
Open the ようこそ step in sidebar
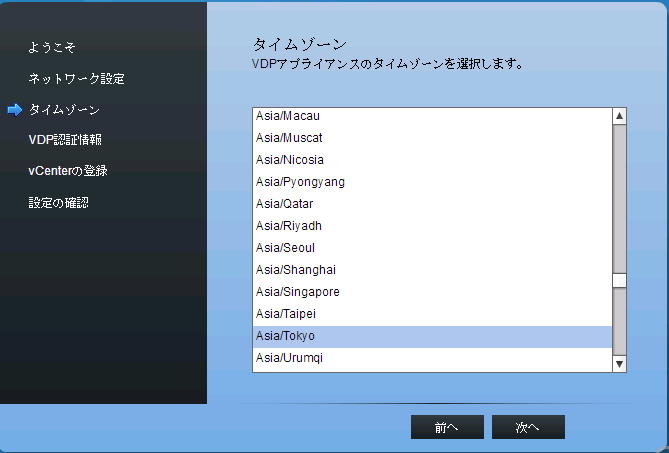point(52,47)
